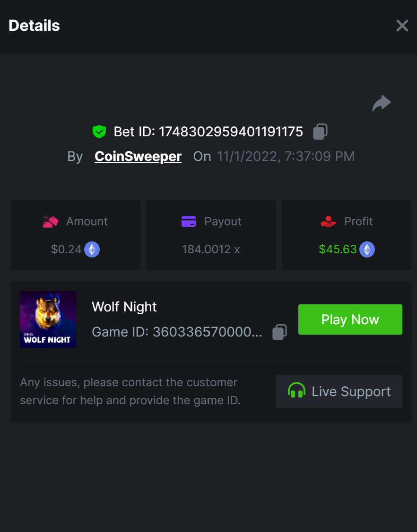Click the 184.0012 x payout value
The width and height of the screenshot is (417, 532).
tap(211, 249)
